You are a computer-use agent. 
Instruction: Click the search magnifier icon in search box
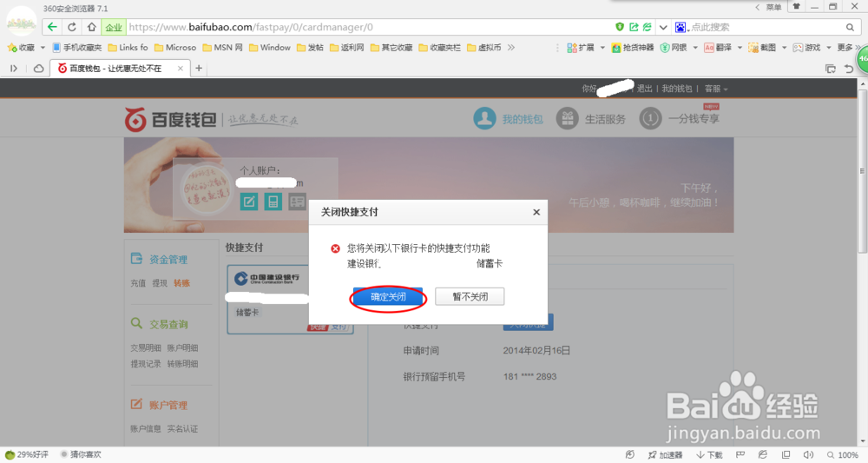tap(850, 27)
